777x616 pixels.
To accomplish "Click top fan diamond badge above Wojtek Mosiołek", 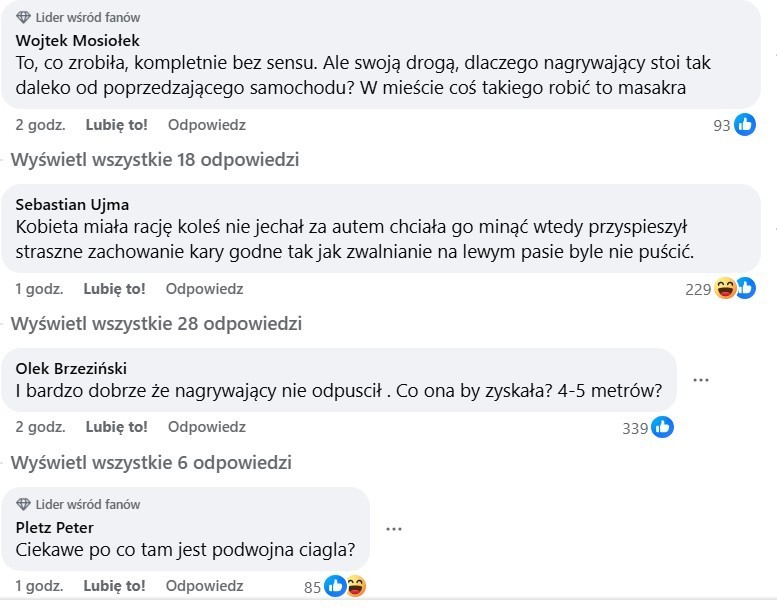I will pyautogui.click(x=24, y=17).
